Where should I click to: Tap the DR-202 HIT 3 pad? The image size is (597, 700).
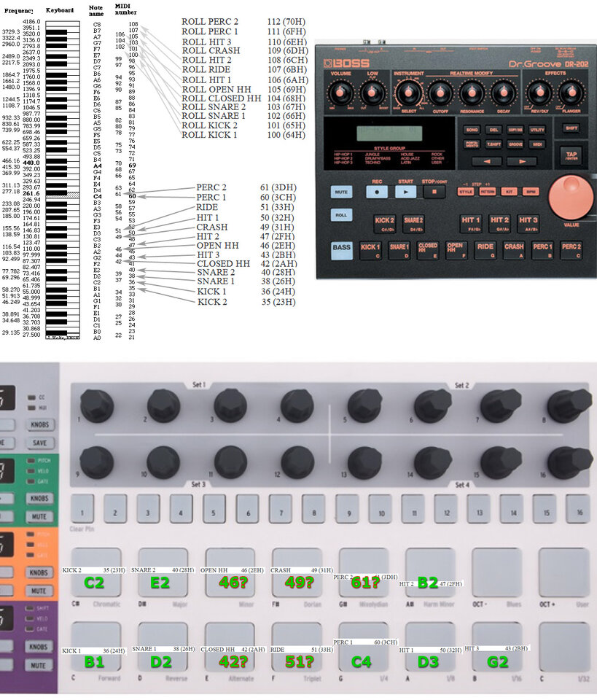tap(528, 223)
